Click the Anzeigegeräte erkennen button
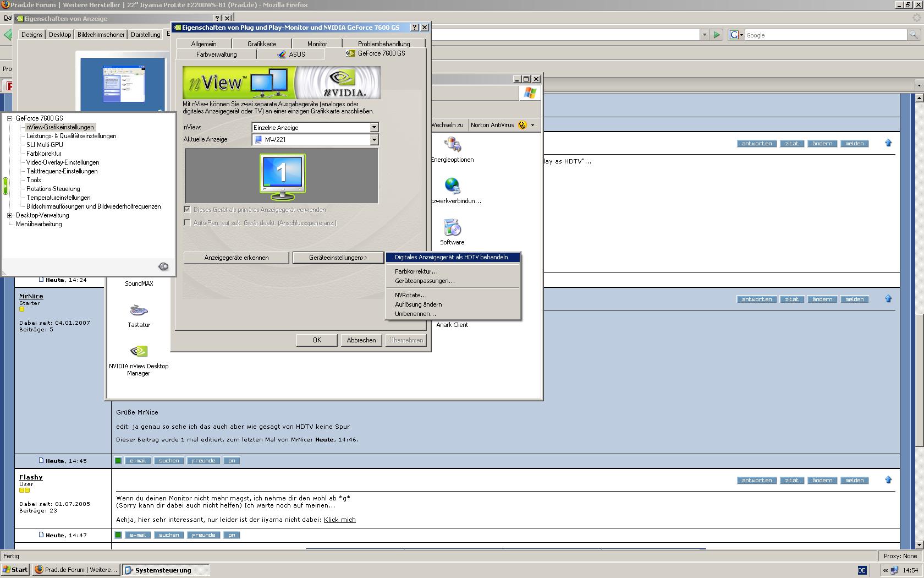Image resolution: width=924 pixels, height=578 pixels. coord(236,258)
